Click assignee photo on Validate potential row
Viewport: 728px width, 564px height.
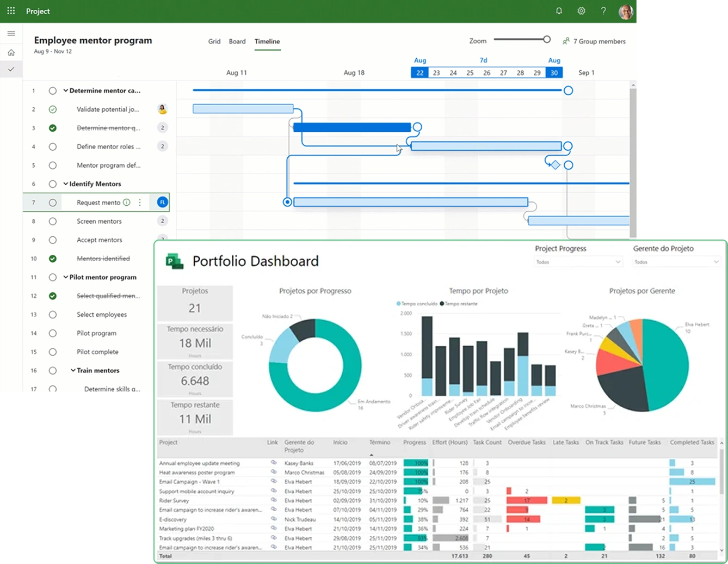162,109
